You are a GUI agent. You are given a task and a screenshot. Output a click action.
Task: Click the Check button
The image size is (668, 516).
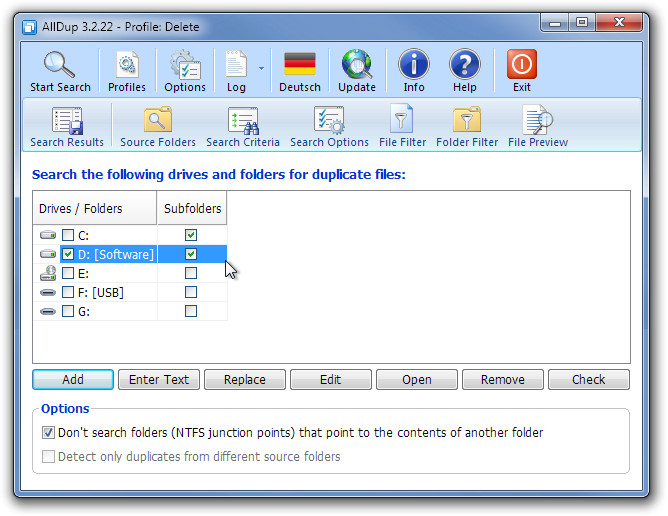588,379
